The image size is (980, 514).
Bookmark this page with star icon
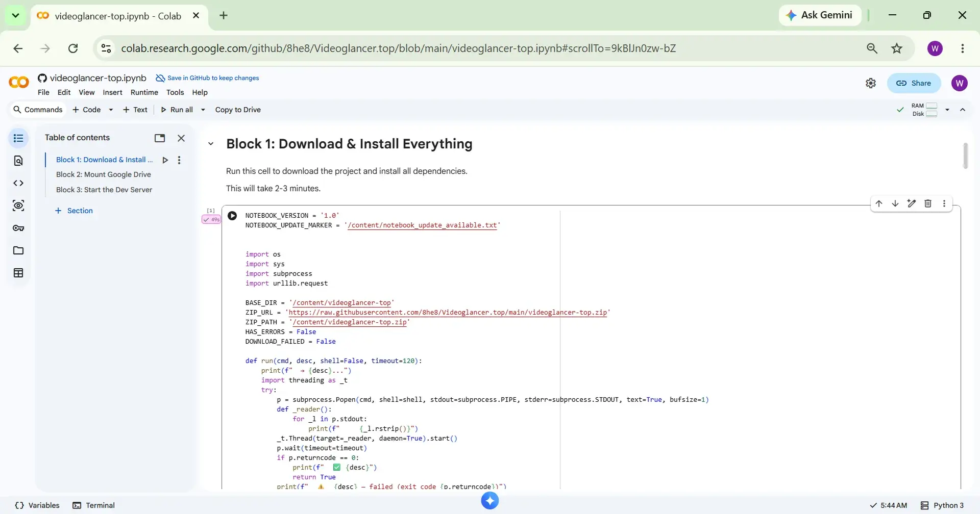[897, 48]
